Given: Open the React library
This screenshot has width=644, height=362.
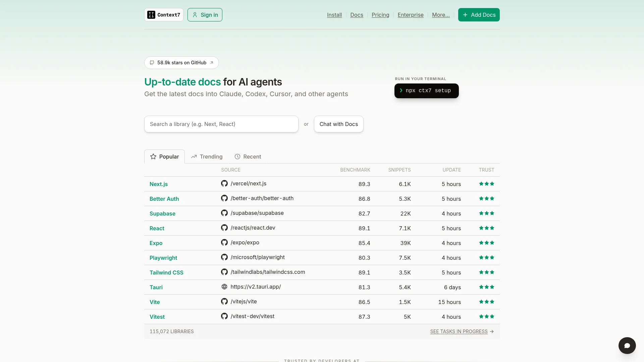Looking at the screenshot, I should tap(157, 228).
